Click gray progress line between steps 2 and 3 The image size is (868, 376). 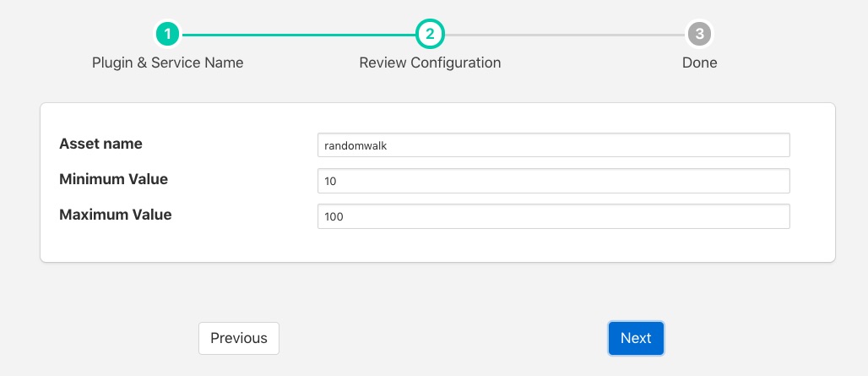564,35
